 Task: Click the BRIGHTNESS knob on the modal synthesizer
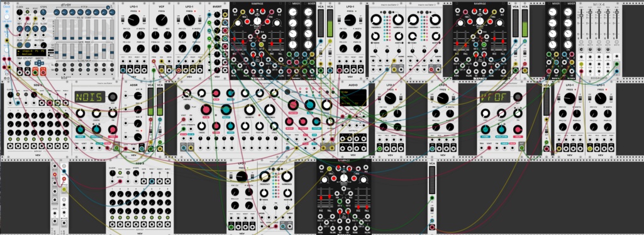270,110
